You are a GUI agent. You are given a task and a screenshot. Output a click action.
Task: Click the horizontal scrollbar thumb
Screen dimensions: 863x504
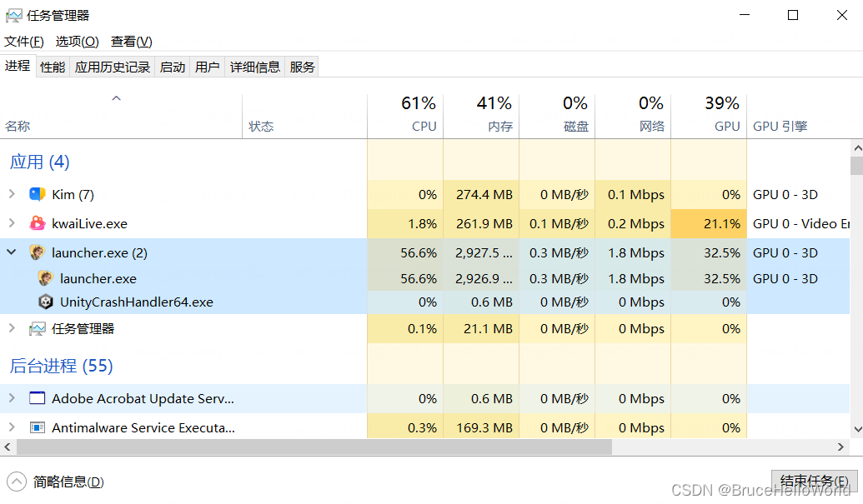314,447
